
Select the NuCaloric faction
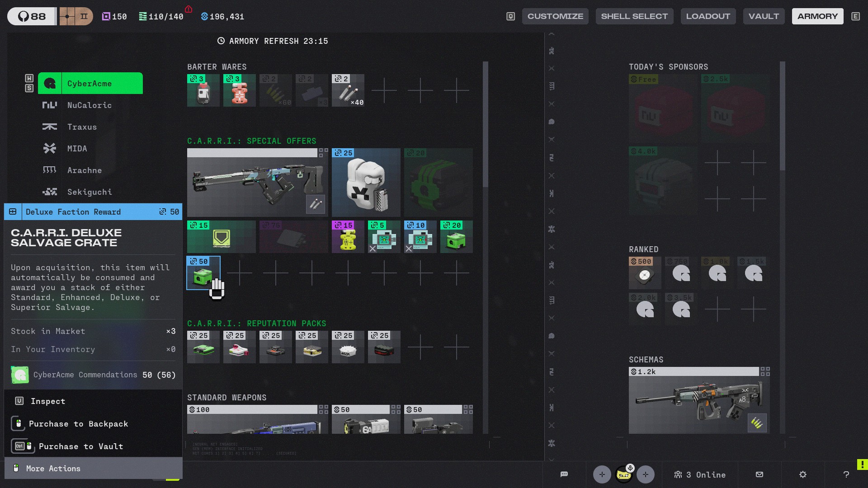coord(90,105)
